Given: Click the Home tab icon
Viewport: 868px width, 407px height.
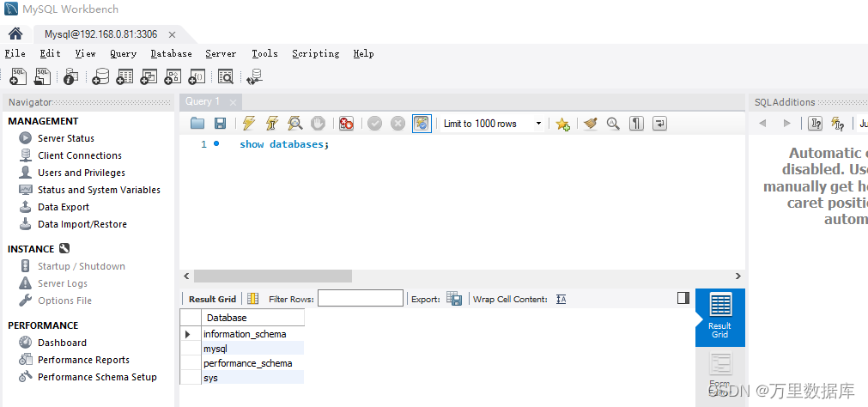Looking at the screenshot, I should pos(15,33).
